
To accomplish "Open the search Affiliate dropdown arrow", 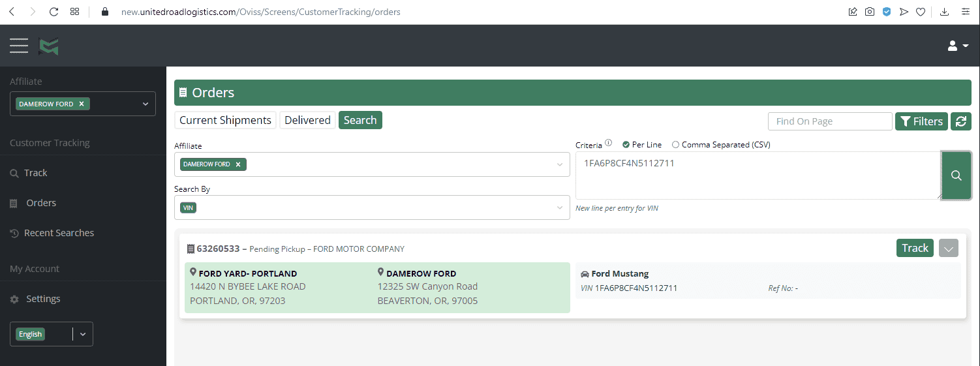I will pos(559,164).
